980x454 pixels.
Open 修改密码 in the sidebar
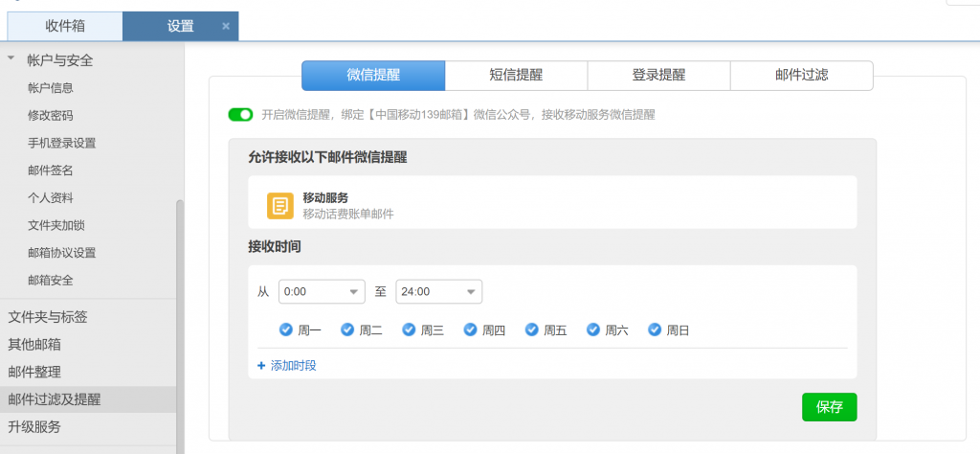(51, 115)
